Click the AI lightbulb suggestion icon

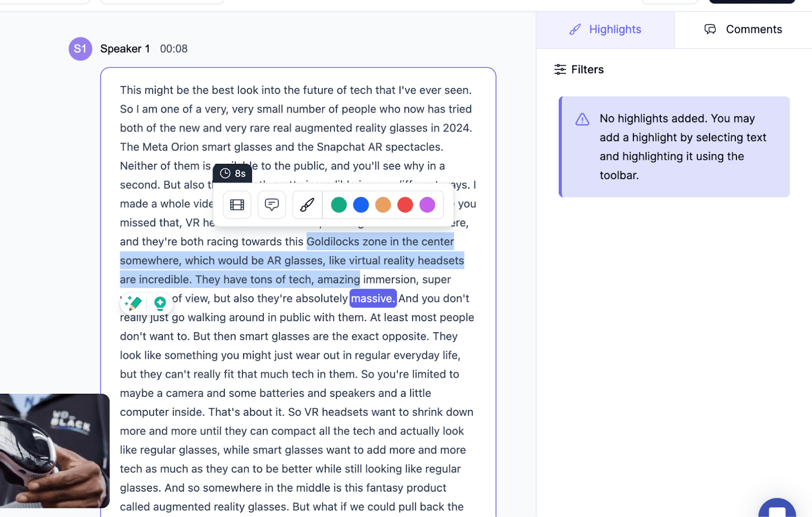click(160, 303)
